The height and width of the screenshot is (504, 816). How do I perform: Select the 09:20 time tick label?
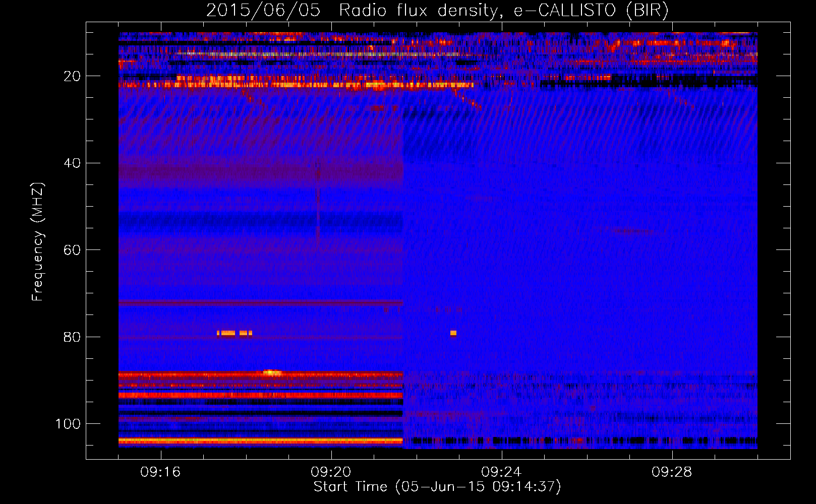pyautogui.click(x=331, y=472)
